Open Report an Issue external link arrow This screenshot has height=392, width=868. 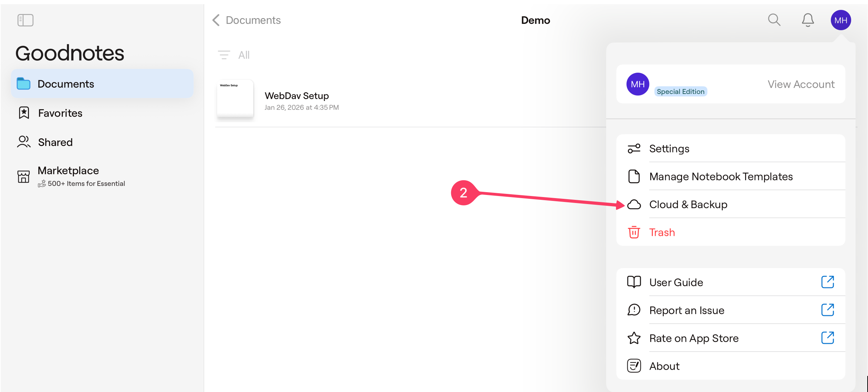tap(827, 310)
